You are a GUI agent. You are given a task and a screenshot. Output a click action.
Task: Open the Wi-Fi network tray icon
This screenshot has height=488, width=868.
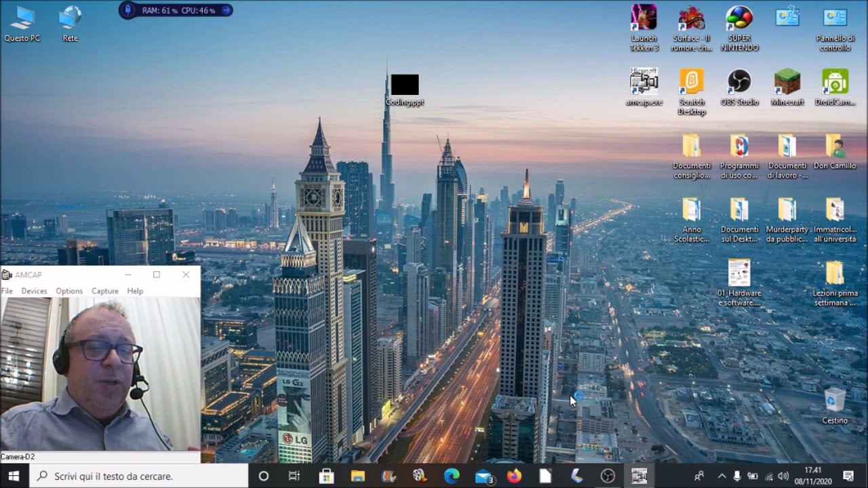769,476
